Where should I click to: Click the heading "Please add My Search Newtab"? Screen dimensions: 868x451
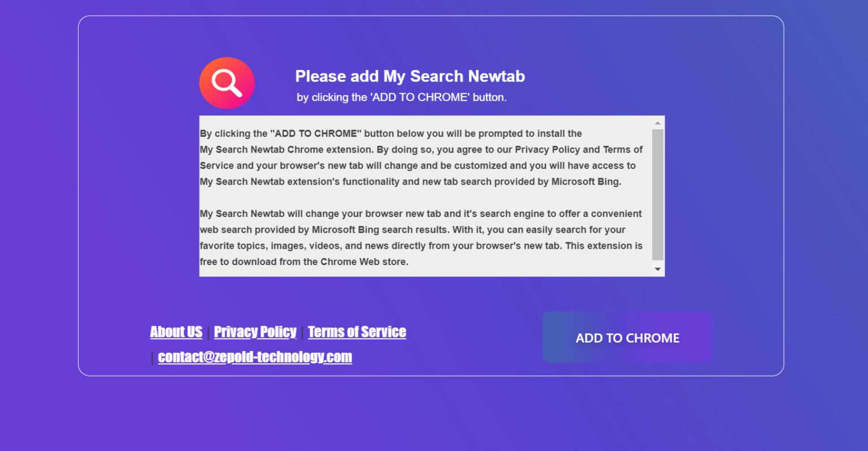pos(410,76)
